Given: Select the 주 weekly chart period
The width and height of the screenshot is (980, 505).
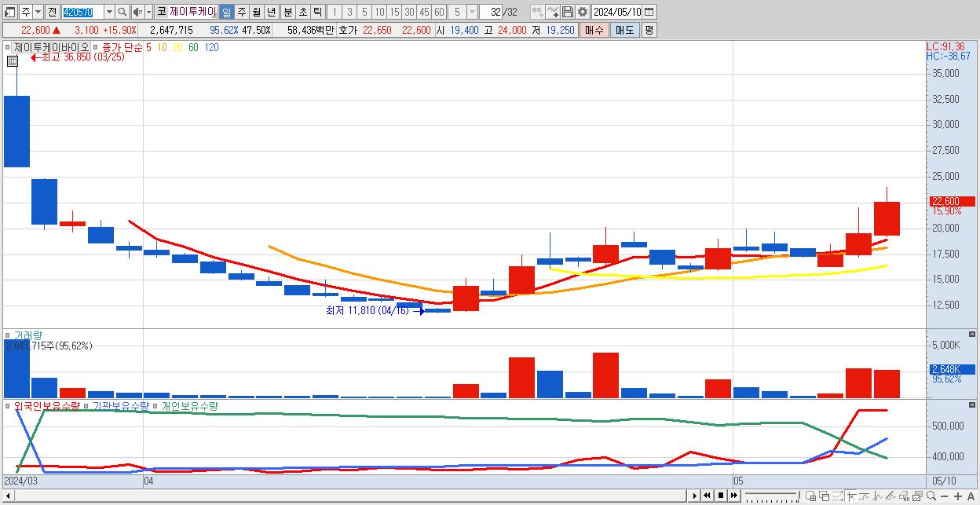Looking at the screenshot, I should point(241,12).
